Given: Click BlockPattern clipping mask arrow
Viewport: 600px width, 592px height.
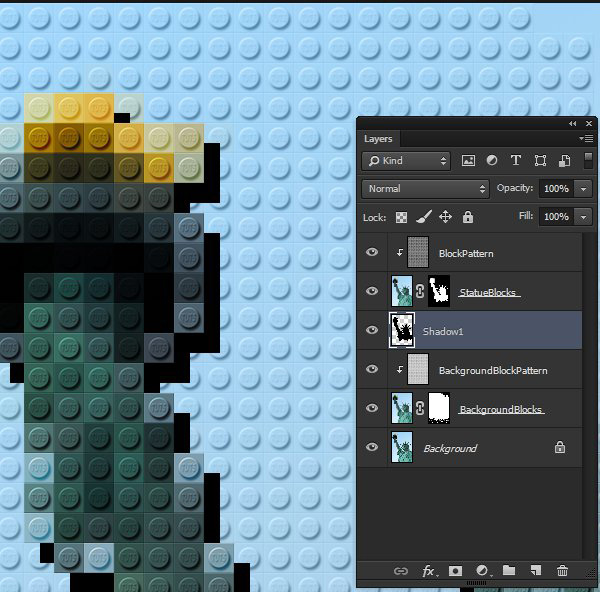Looking at the screenshot, I should [399, 252].
